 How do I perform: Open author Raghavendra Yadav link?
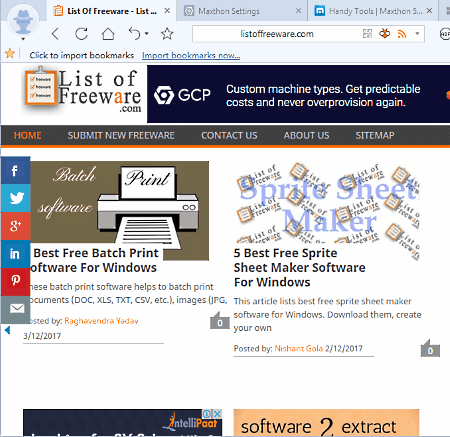tap(101, 321)
